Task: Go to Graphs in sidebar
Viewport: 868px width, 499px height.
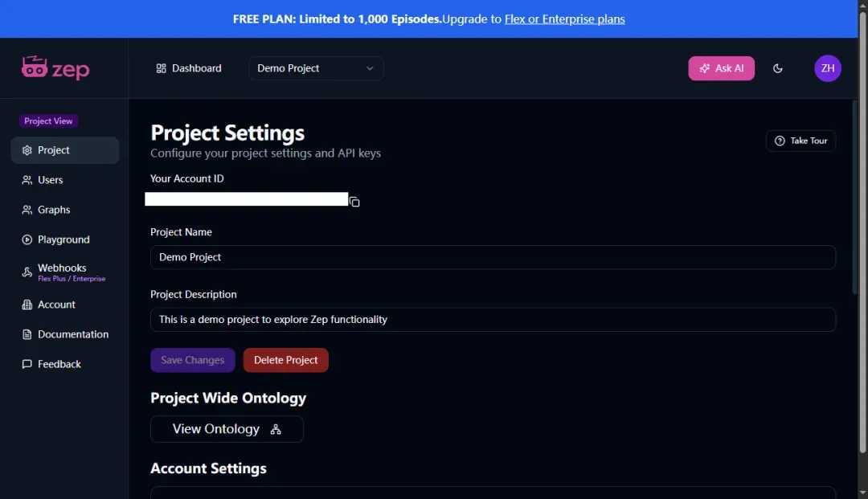Action: (x=53, y=210)
